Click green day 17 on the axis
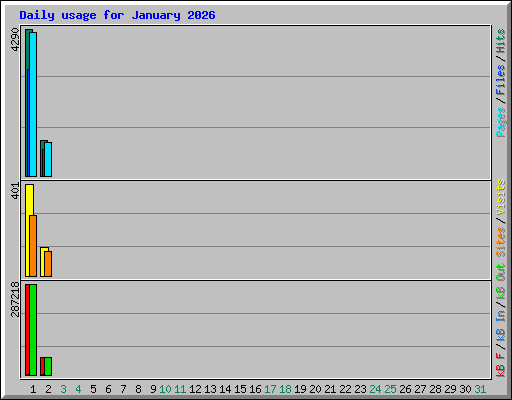Image resolution: width=512 pixels, height=400 pixels. coord(270,389)
